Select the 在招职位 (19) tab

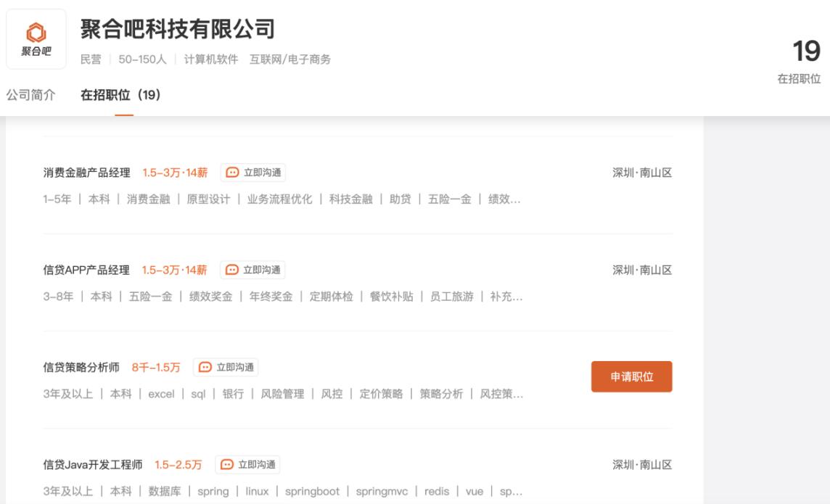coord(120,96)
